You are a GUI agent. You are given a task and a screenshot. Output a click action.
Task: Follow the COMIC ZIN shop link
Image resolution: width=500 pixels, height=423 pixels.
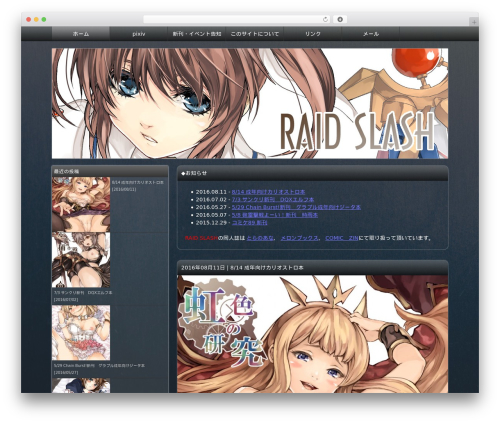[x=342, y=238]
